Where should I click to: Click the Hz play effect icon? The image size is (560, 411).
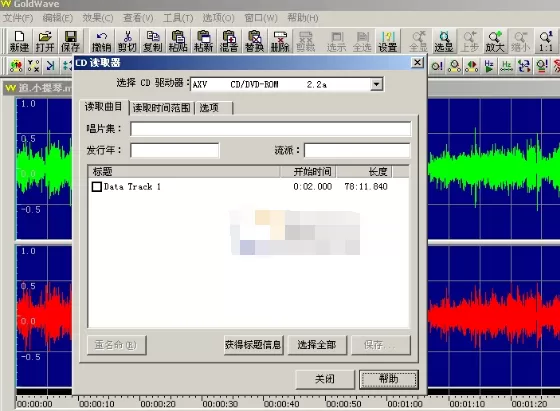[489, 66]
